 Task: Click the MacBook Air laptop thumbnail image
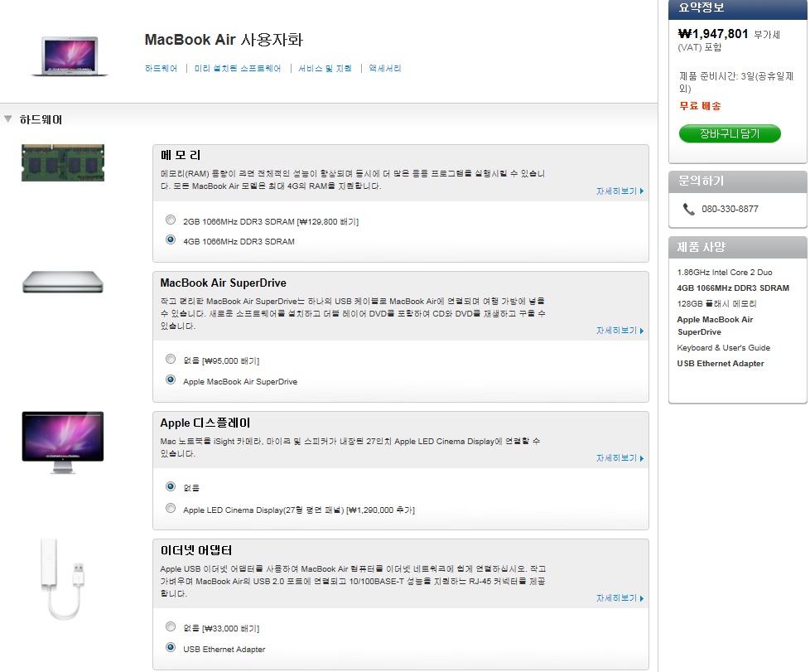pos(70,56)
